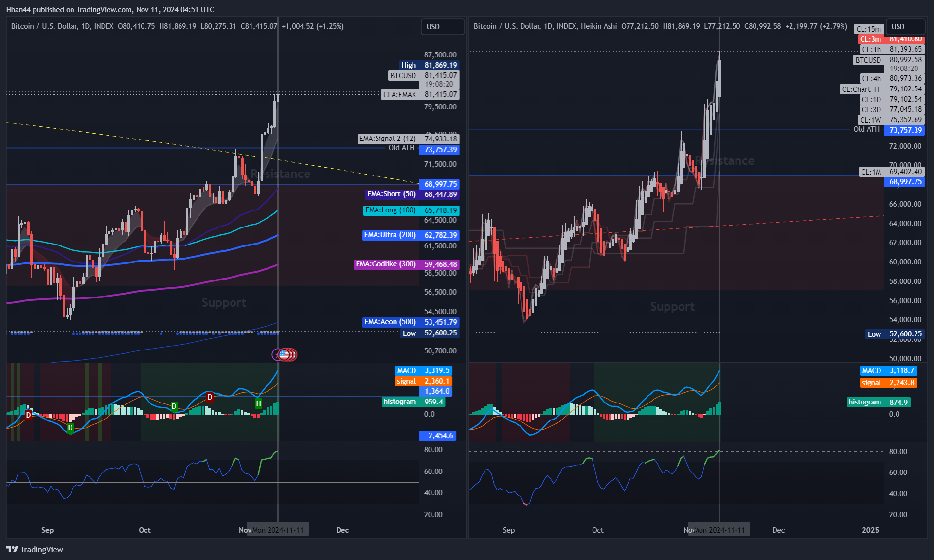Viewport: 934px width, 560px height.
Task: Click the left chart's BTCUSD price label
Action: point(403,76)
